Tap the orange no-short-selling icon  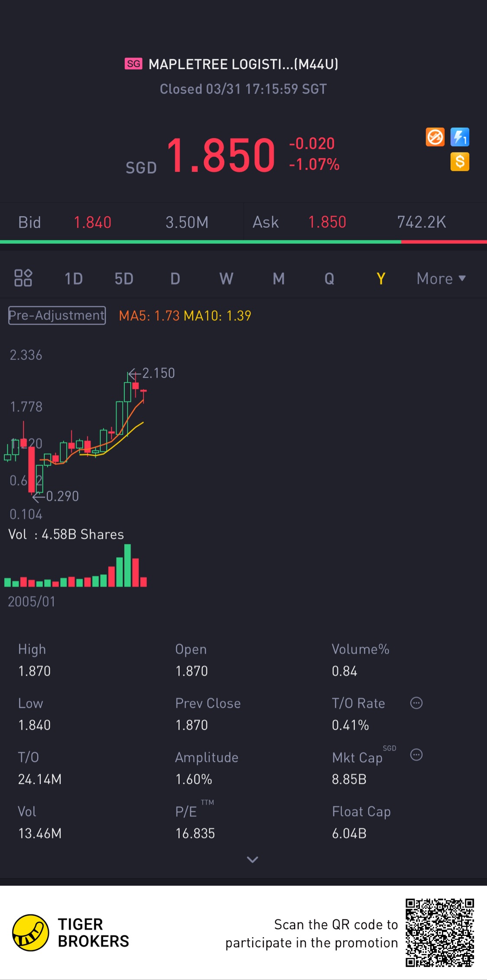435,137
